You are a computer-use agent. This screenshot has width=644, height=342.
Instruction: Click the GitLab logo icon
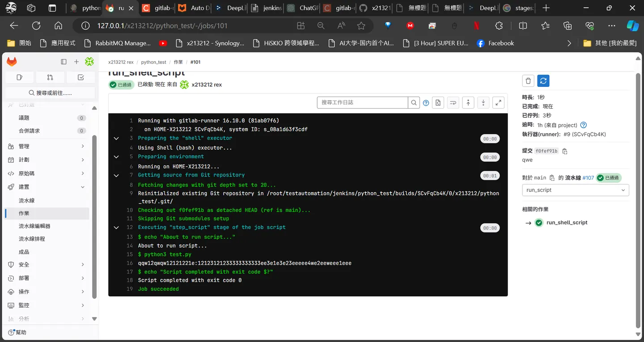12,62
